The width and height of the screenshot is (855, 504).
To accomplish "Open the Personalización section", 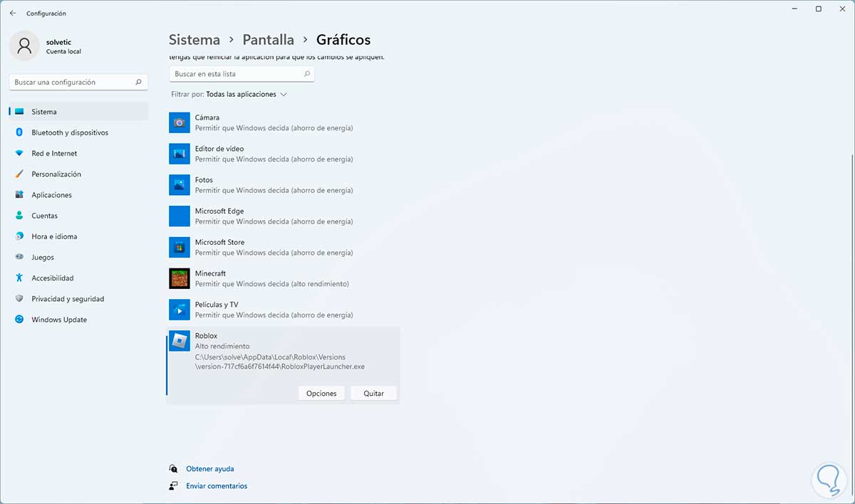I will click(78, 174).
